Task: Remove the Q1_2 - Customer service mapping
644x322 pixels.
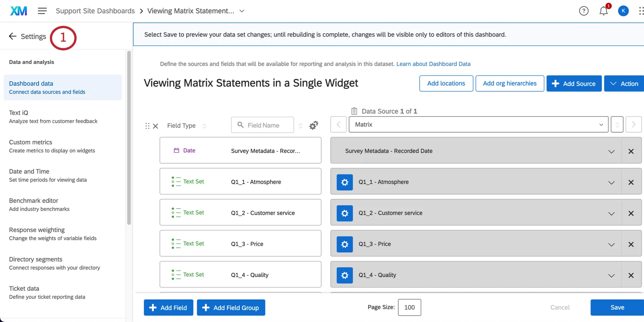Action: tap(631, 213)
